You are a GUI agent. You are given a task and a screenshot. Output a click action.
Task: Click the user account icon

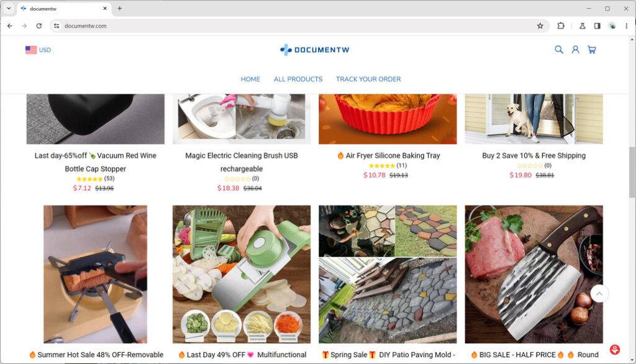(575, 50)
